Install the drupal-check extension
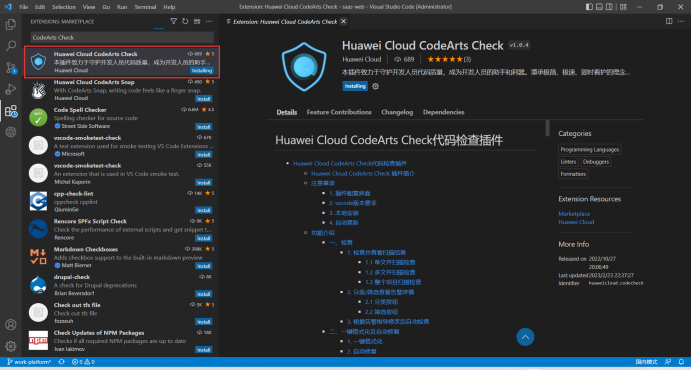 pyautogui.click(x=203, y=294)
